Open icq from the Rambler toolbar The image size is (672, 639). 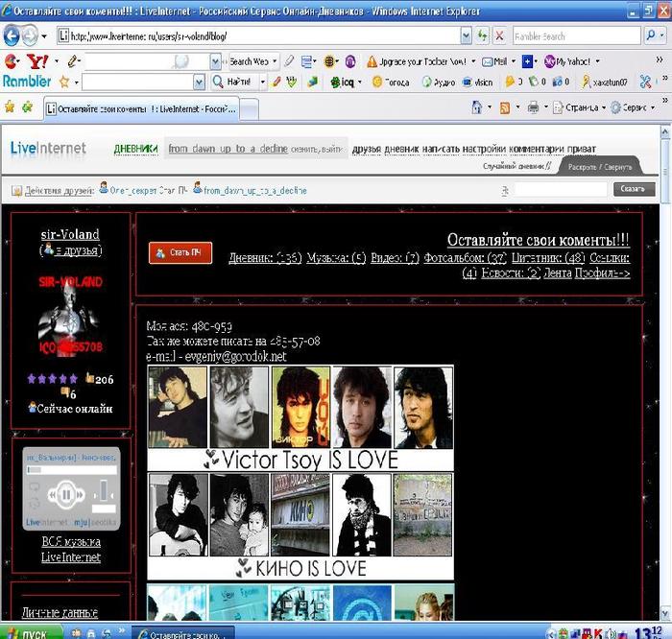click(x=343, y=83)
